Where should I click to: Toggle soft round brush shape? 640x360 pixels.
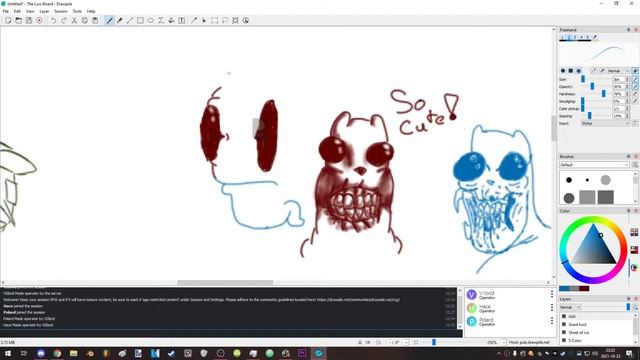(578, 71)
